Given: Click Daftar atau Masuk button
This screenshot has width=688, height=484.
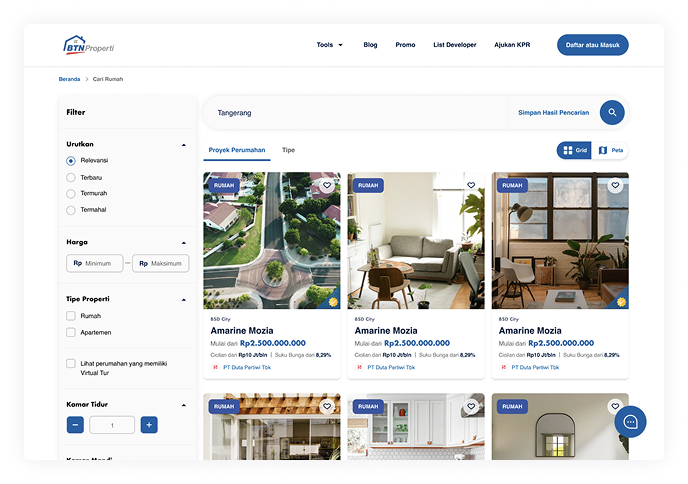Looking at the screenshot, I should [x=592, y=45].
